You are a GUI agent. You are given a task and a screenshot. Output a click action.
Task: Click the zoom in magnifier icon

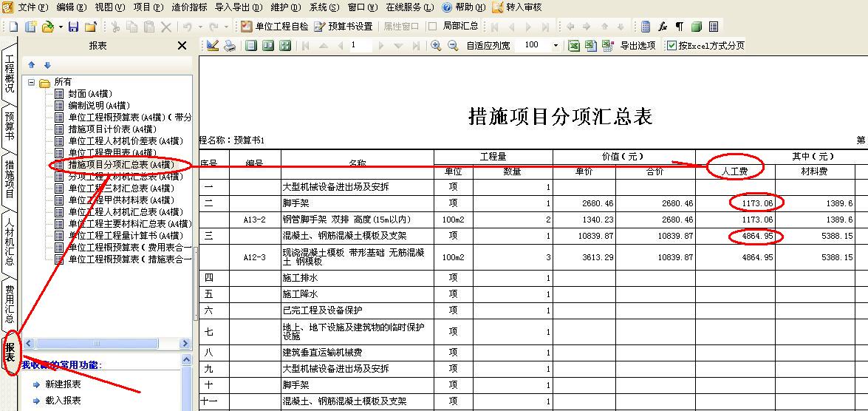pyautogui.click(x=436, y=46)
